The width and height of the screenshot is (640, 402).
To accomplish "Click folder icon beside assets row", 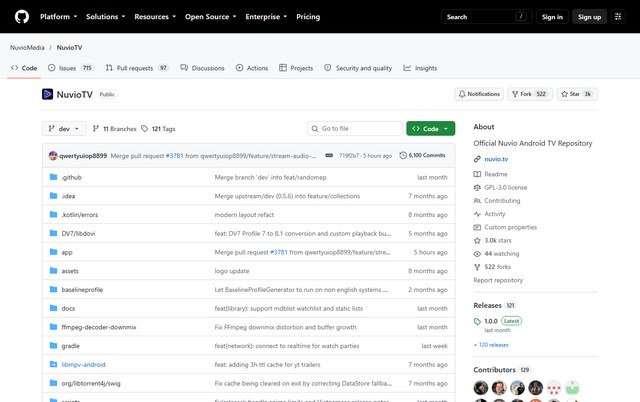I will point(53,271).
